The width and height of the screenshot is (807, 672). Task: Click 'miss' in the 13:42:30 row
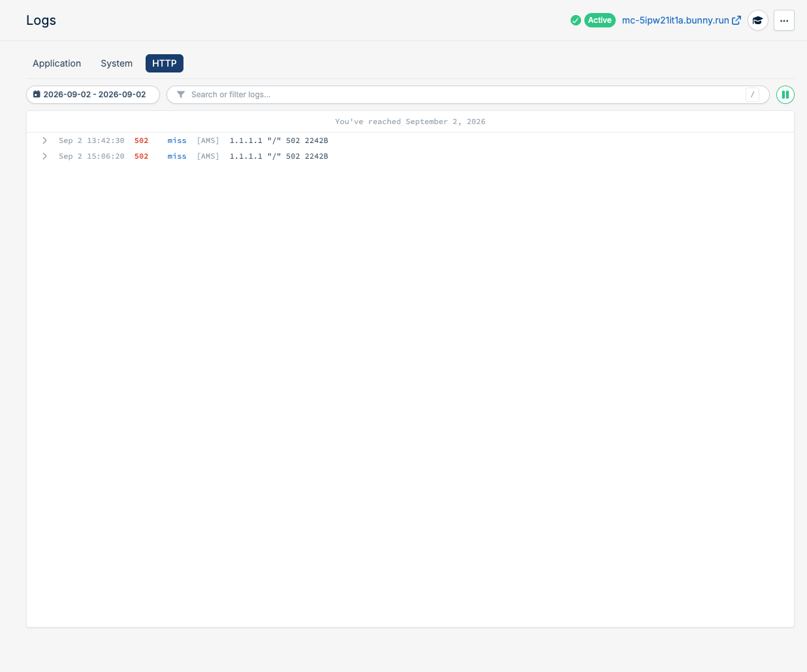coord(177,140)
